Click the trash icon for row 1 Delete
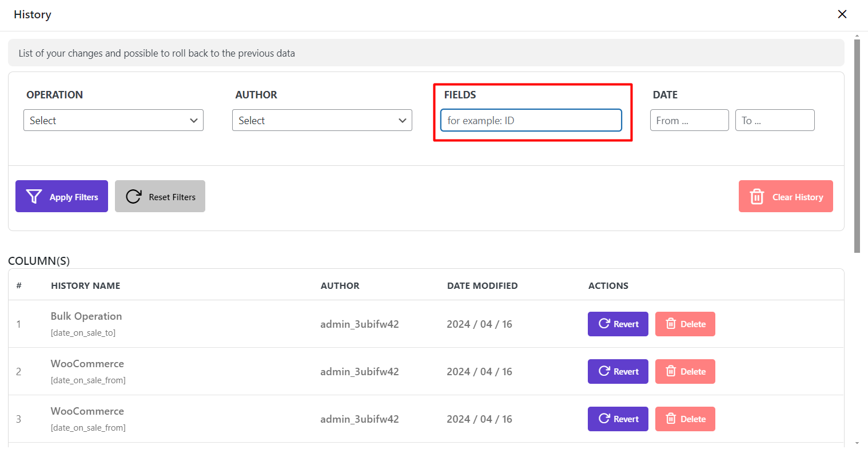Image resolution: width=868 pixels, height=453 pixels. tap(671, 324)
